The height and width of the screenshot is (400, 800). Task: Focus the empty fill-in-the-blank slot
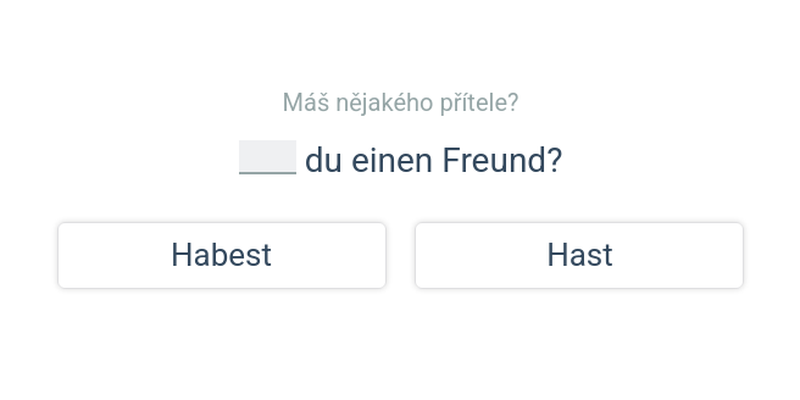pos(267,158)
